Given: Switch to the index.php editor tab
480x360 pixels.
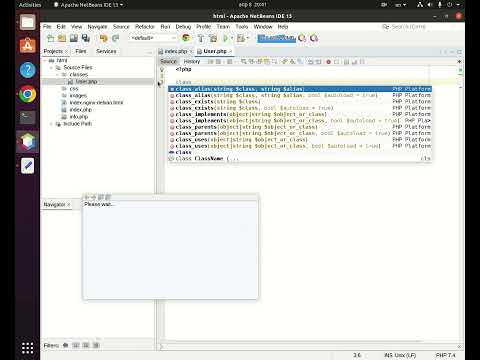Looking at the screenshot, I should (x=175, y=51).
